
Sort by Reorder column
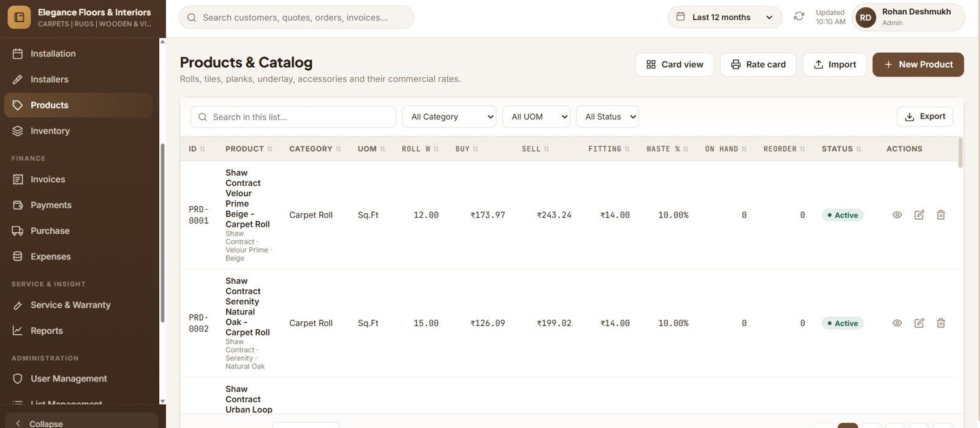click(784, 149)
